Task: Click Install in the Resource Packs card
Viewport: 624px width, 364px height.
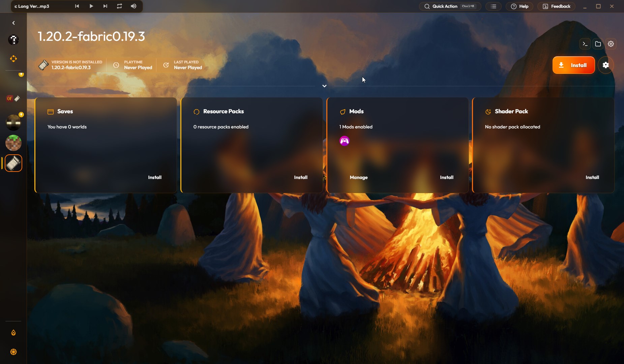Action: 301,177
